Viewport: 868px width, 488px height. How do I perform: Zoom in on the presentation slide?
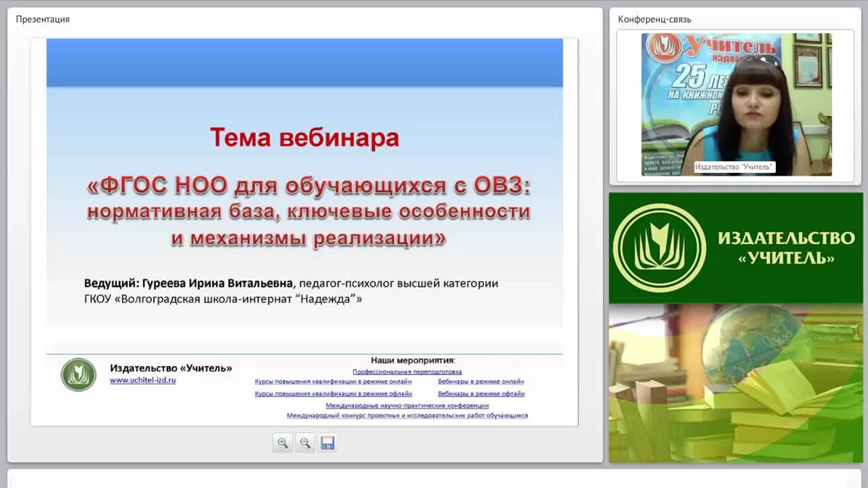coord(282,443)
